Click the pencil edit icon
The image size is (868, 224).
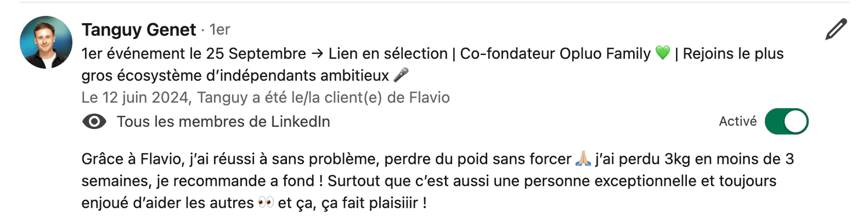836,30
